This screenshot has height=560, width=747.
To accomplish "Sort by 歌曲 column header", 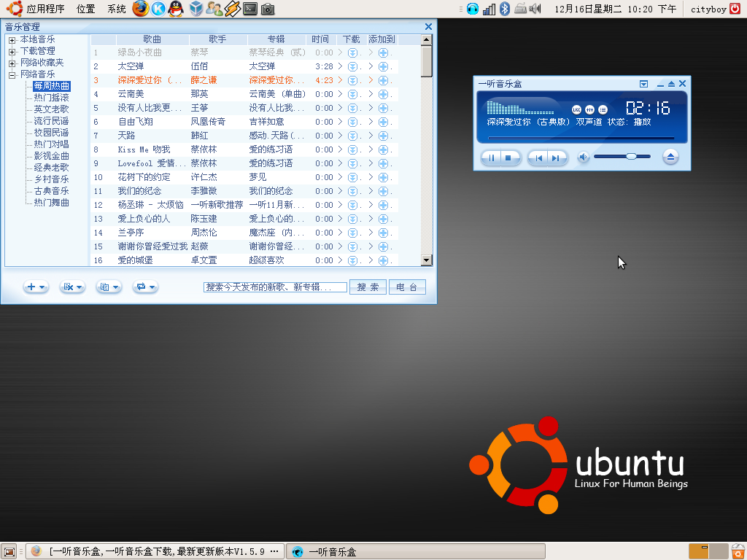I will click(152, 39).
